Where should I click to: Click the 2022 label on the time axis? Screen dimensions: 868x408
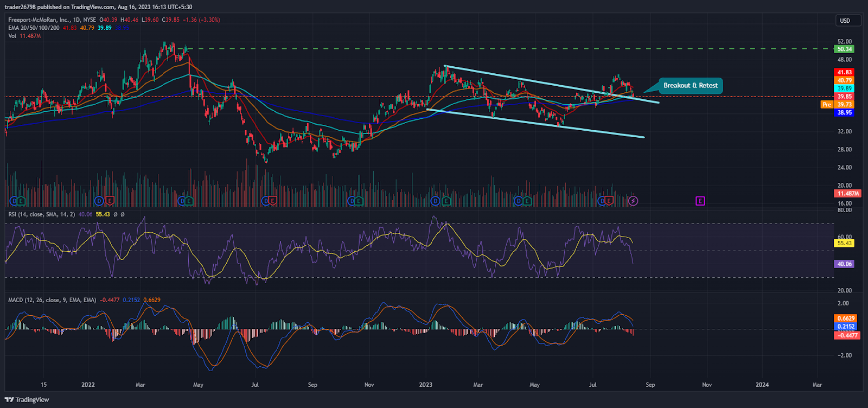coord(88,385)
